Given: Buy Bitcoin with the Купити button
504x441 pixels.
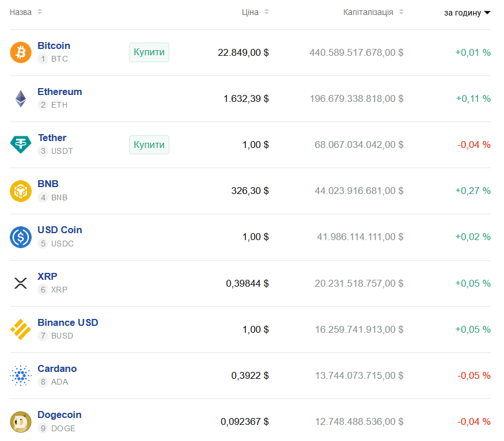Looking at the screenshot, I should click(149, 52).
